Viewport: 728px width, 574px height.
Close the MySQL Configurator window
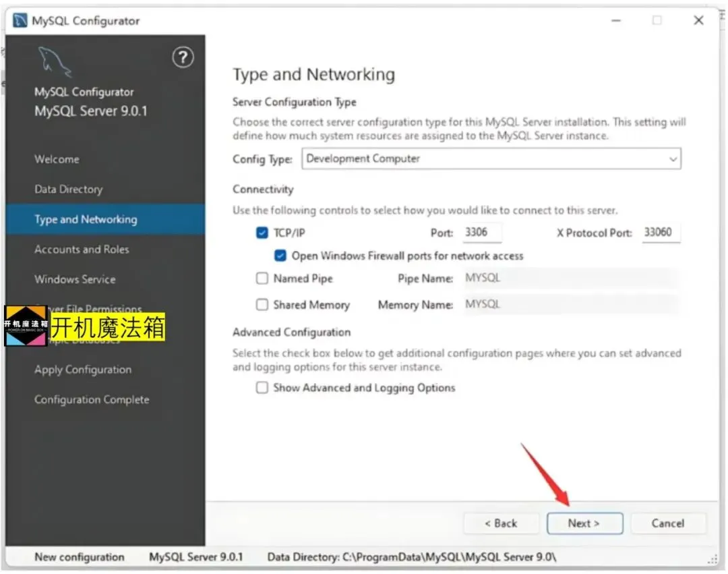[699, 20]
